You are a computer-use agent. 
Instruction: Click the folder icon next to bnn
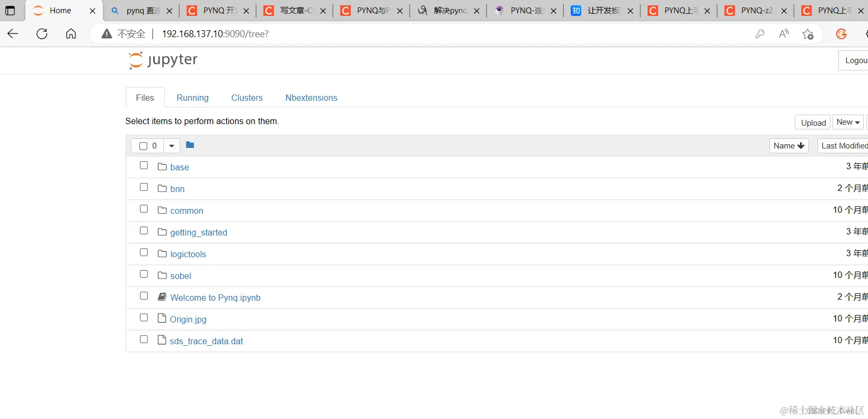pyautogui.click(x=162, y=188)
